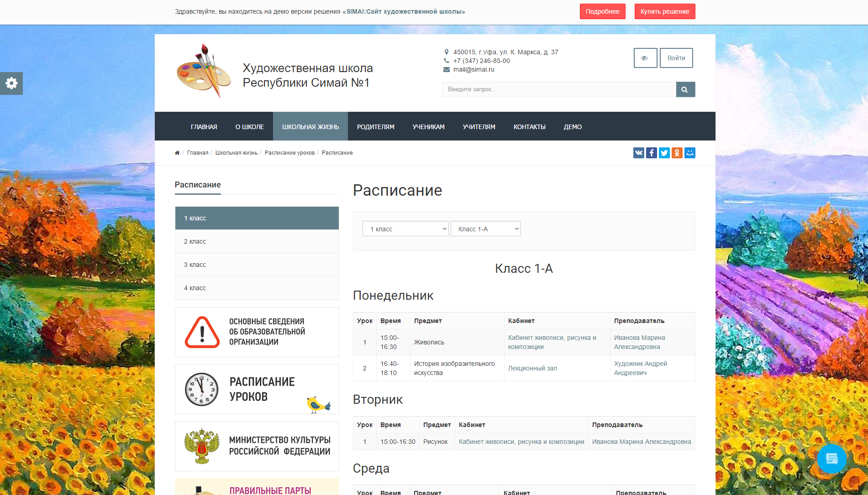Open the 'Расписание уроков' banner

[257, 389]
